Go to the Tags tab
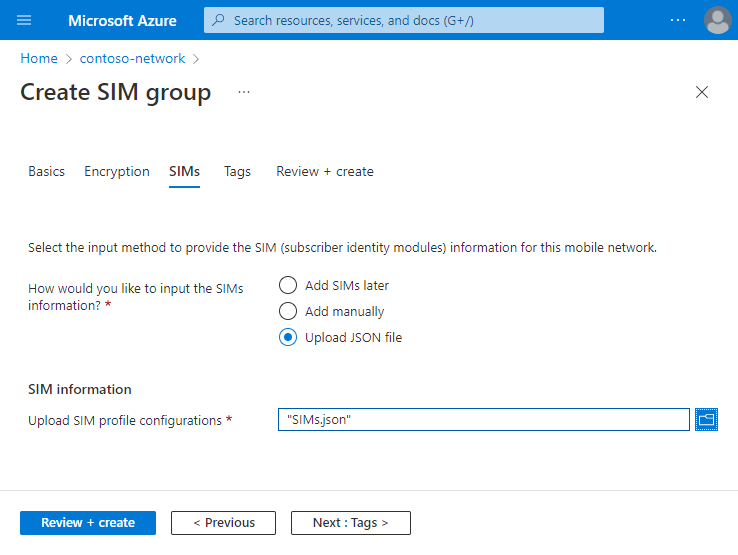Screen dimensions: 738x555 coord(237,171)
